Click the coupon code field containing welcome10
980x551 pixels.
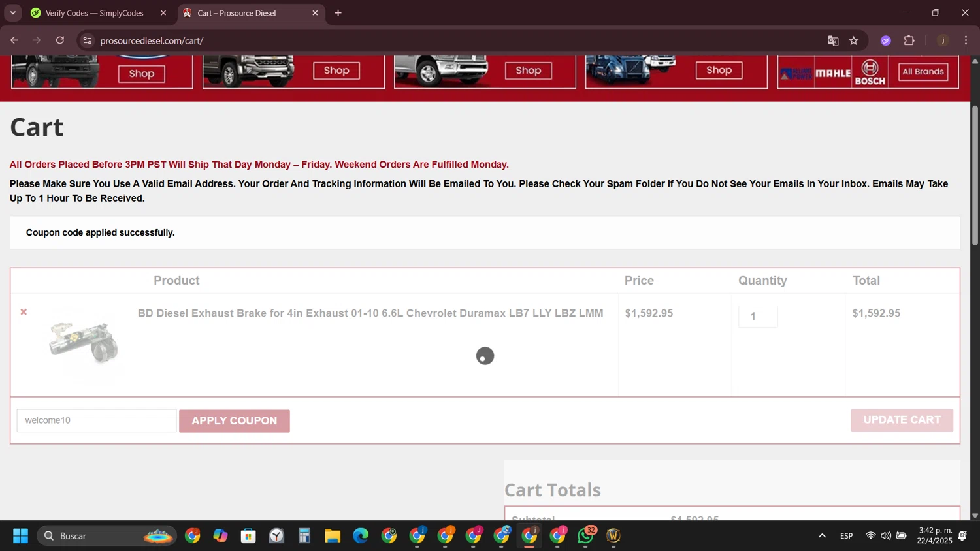click(97, 420)
